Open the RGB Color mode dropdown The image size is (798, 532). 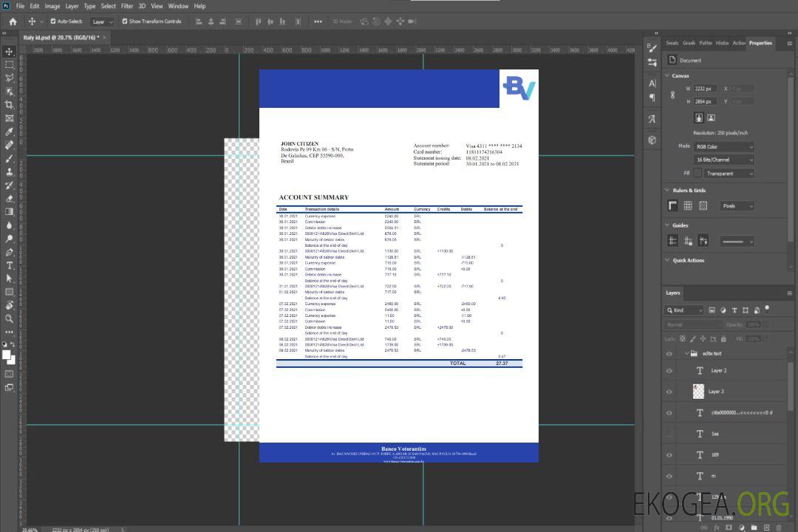(x=723, y=146)
